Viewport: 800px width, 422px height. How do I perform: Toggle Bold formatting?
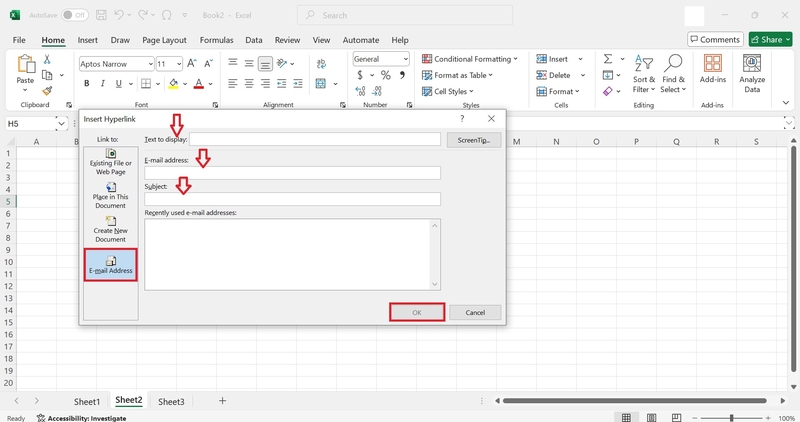(x=87, y=83)
